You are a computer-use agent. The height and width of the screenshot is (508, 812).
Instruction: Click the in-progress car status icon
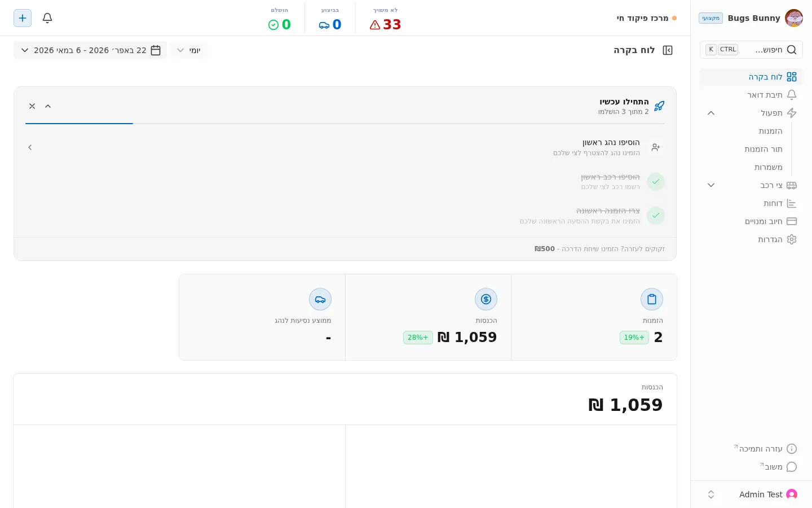pyautogui.click(x=324, y=25)
